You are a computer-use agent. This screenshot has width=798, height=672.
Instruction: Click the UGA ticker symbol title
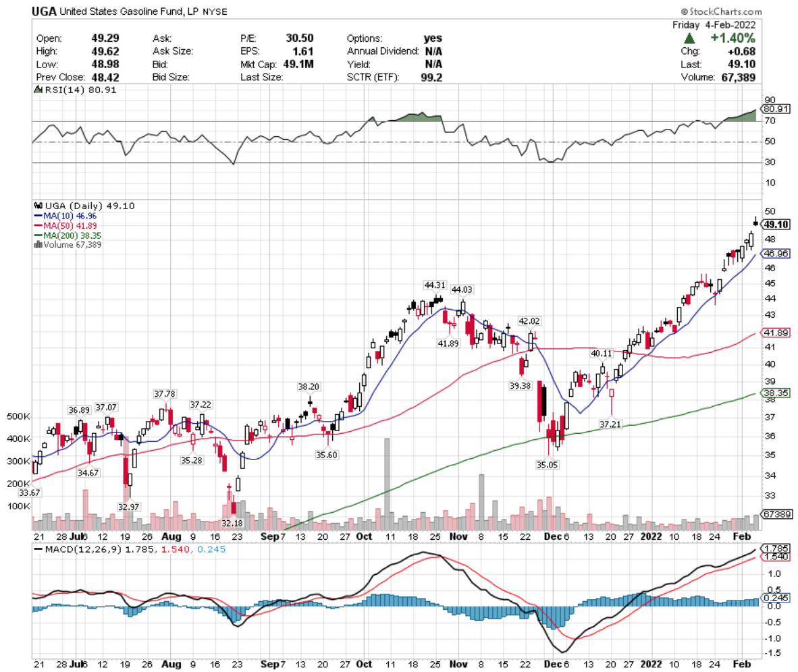click(44, 11)
